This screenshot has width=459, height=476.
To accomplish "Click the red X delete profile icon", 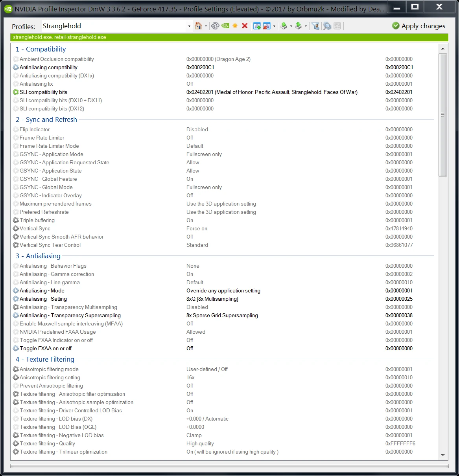I will (x=245, y=26).
